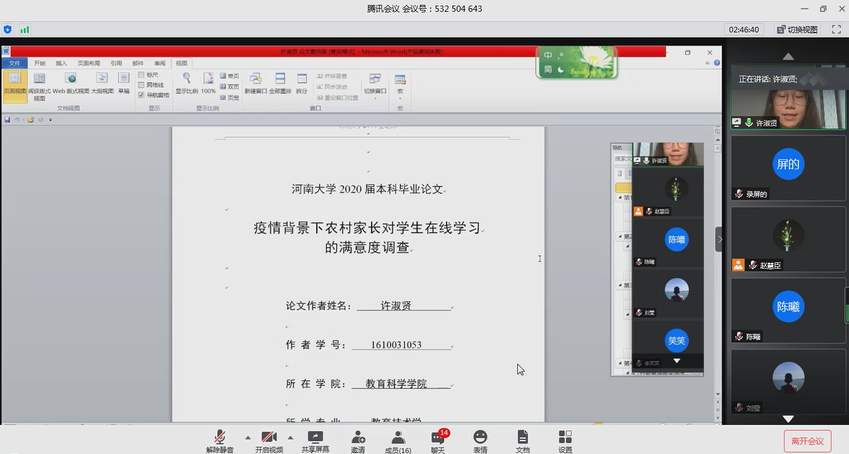849x454 pixels.
Task: Open the 邀请 invite panel
Action: point(358,442)
